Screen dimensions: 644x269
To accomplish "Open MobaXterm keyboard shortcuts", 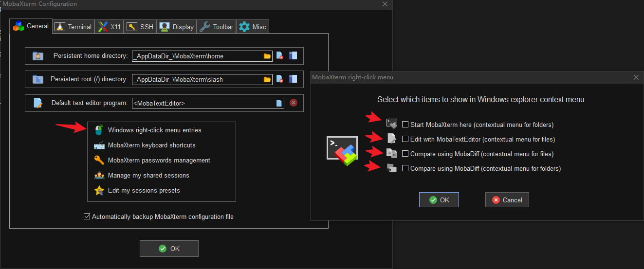I will 152,145.
